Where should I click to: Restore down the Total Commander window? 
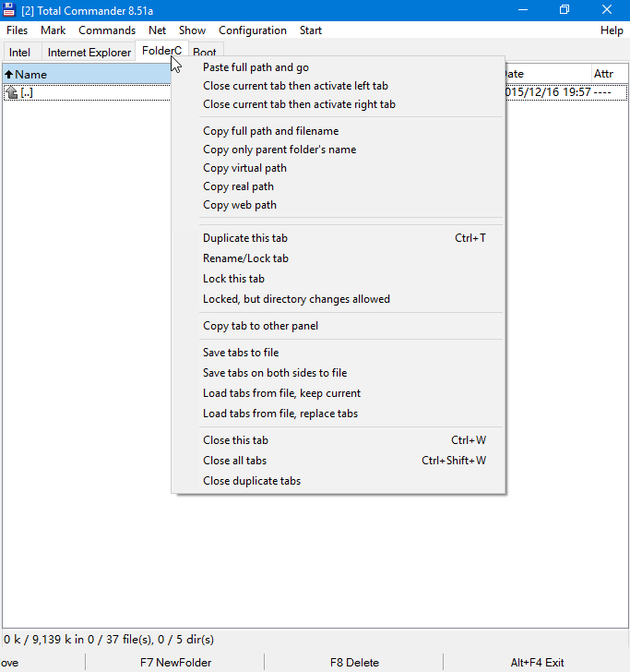[x=564, y=10]
